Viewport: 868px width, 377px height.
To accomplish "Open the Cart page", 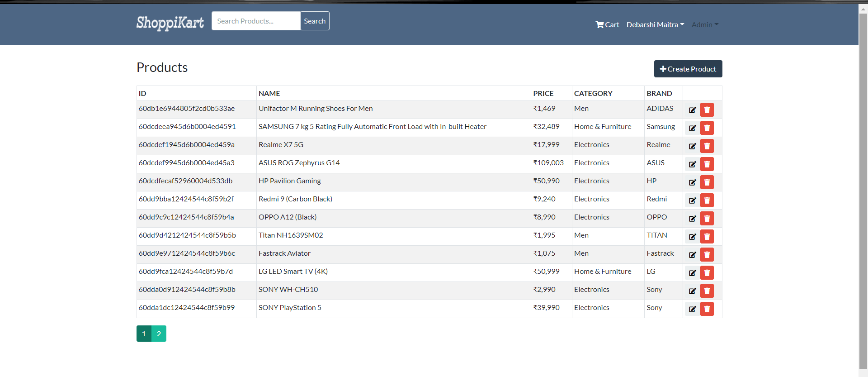I will click(x=607, y=24).
